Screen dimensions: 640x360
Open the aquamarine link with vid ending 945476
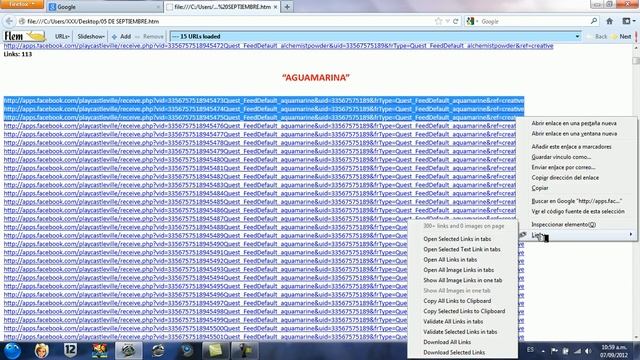[260, 126]
